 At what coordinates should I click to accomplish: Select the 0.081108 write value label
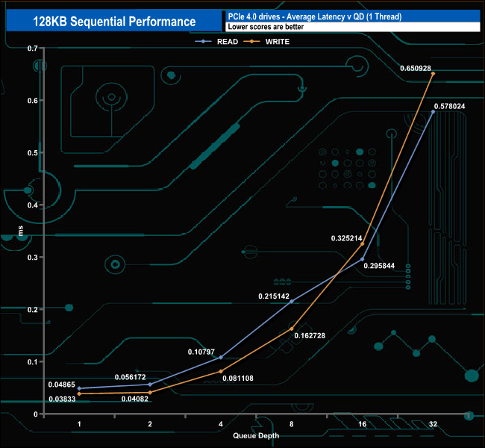[238, 378]
